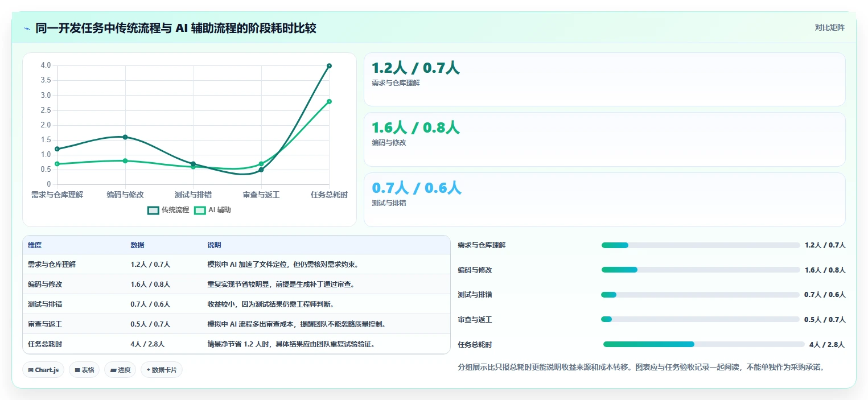Toggle the 传统流程 legend entry
This screenshot has width=868, height=400.
point(168,210)
